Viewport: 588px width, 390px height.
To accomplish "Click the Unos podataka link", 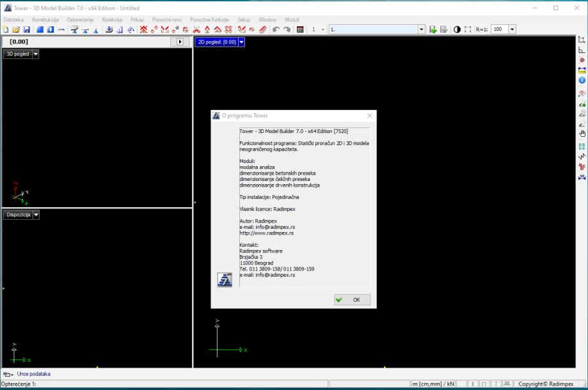I will (x=34, y=374).
